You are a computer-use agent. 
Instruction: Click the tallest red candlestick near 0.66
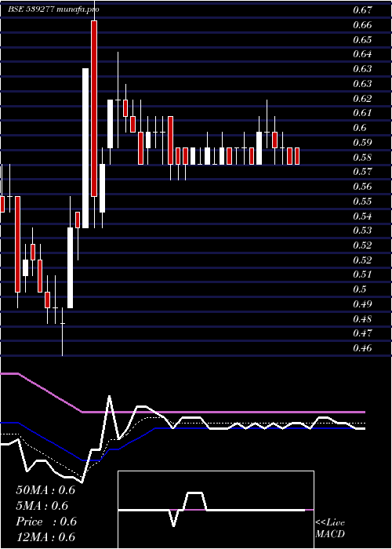pos(94,108)
